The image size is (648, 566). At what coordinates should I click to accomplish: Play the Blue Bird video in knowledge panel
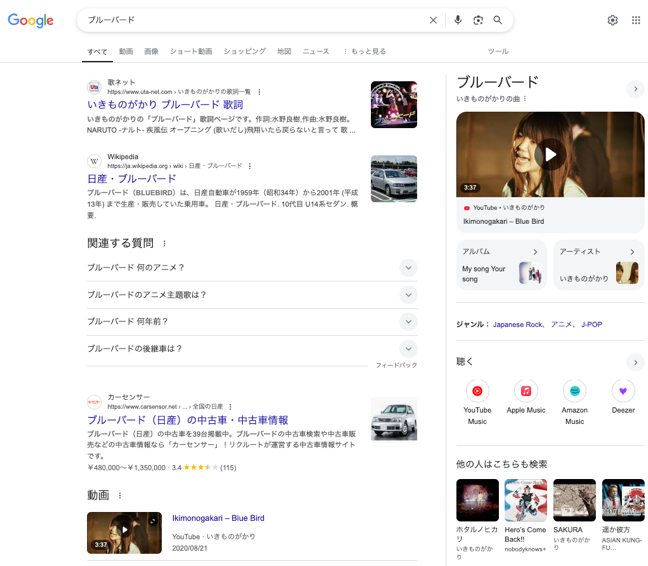tap(550, 155)
